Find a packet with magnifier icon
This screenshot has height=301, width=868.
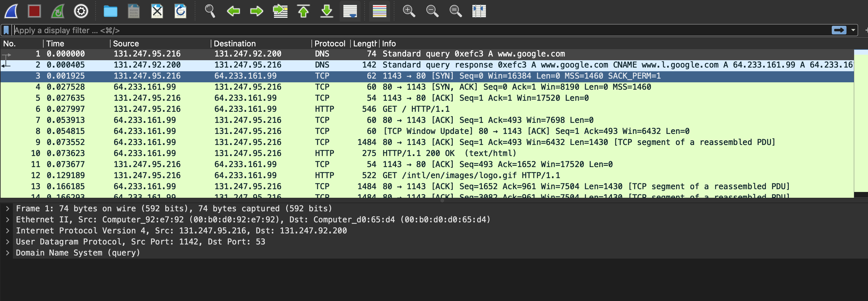pyautogui.click(x=210, y=11)
